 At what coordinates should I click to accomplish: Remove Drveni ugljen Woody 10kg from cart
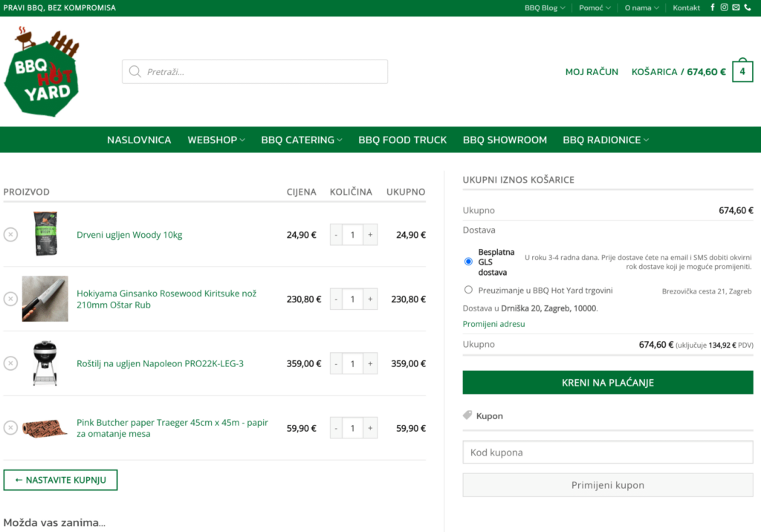click(10, 235)
